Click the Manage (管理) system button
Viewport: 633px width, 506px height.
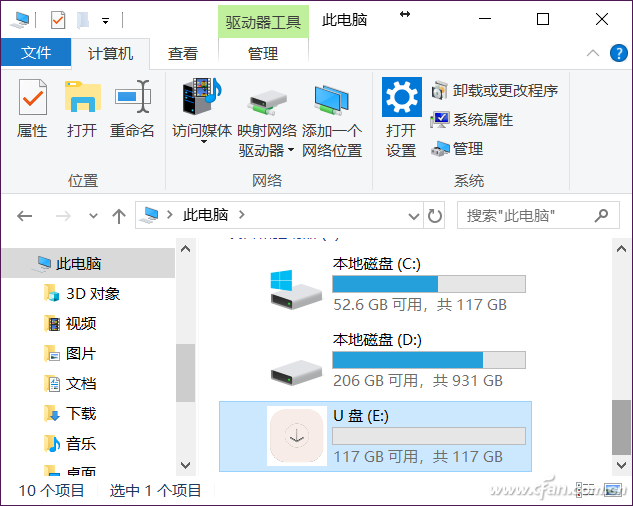[x=457, y=149]
